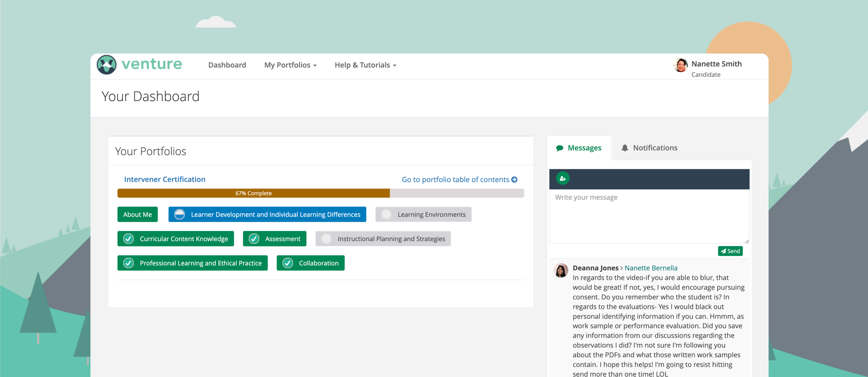Click the Venture logo icon
The width and height of the screenshot is (868, 377).
(107, 65)
